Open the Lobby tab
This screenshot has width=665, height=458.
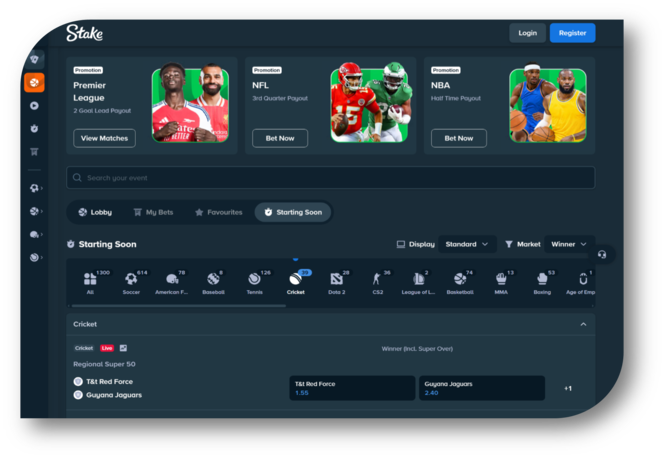click(x=94, y=212)
